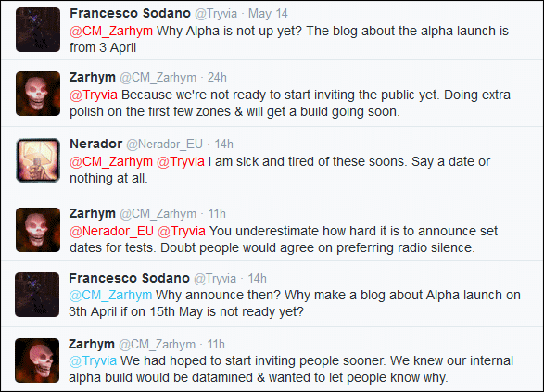Click Zarhym's avatar on the last tweet
Viewport: 544px width, 392px height.
pyautogui.click(x=37, y=360)
